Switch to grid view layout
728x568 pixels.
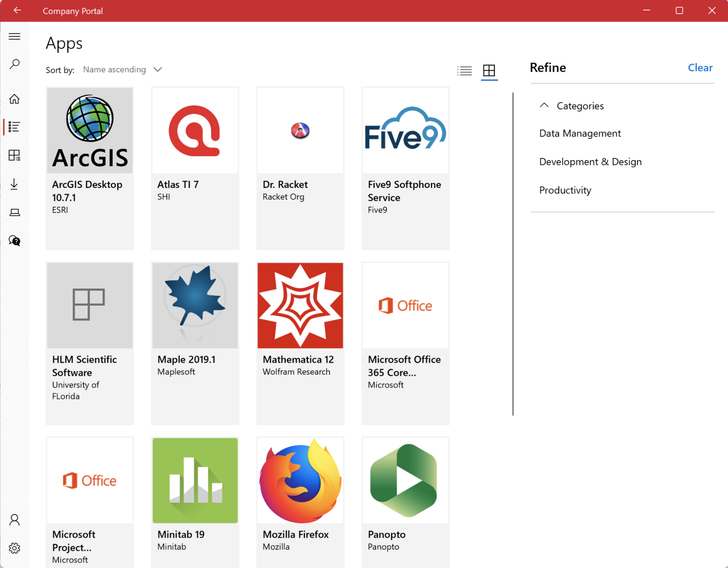pyautogui.click(x=489, y=71)
